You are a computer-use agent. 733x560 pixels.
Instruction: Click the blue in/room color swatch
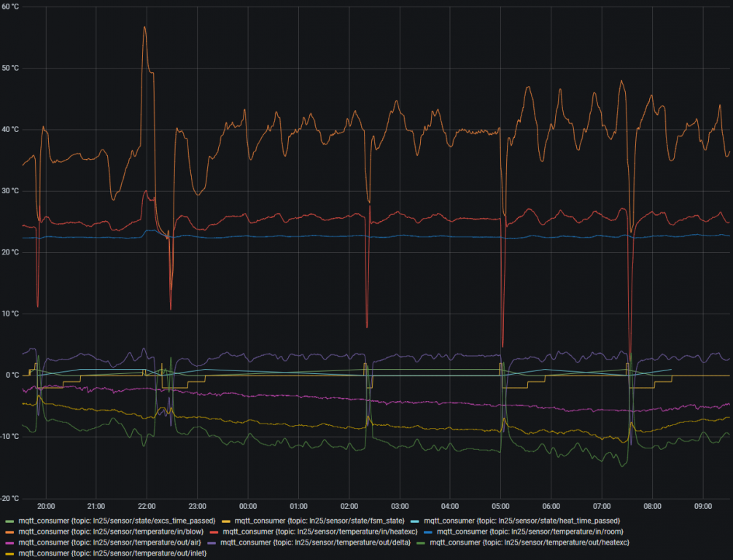(427, 532)
